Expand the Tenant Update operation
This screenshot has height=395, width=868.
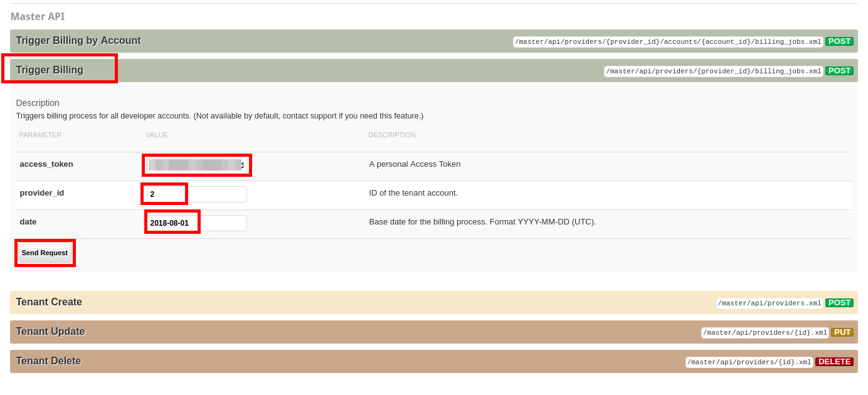50,332
